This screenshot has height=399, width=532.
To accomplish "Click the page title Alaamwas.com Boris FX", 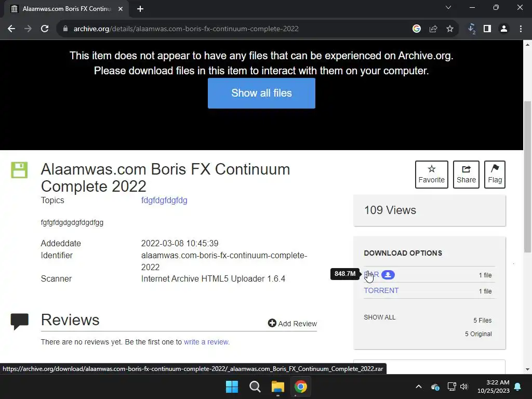I will pos(166,178).
